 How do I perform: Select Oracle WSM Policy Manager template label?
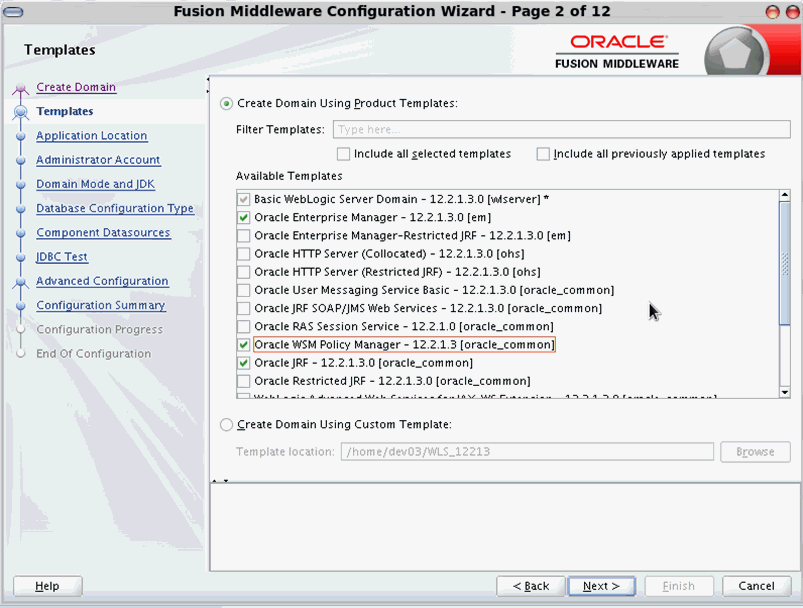pos(404,345)
